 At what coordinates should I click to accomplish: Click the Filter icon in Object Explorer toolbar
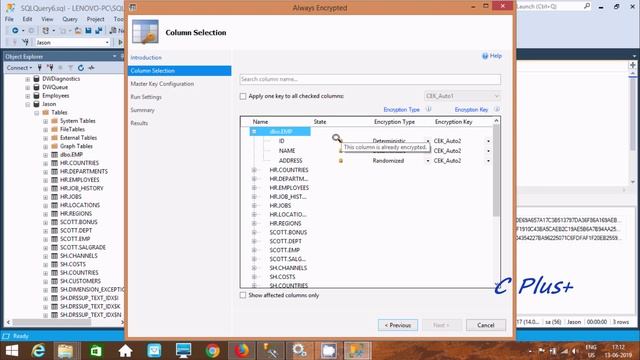[x=71, y=68]
